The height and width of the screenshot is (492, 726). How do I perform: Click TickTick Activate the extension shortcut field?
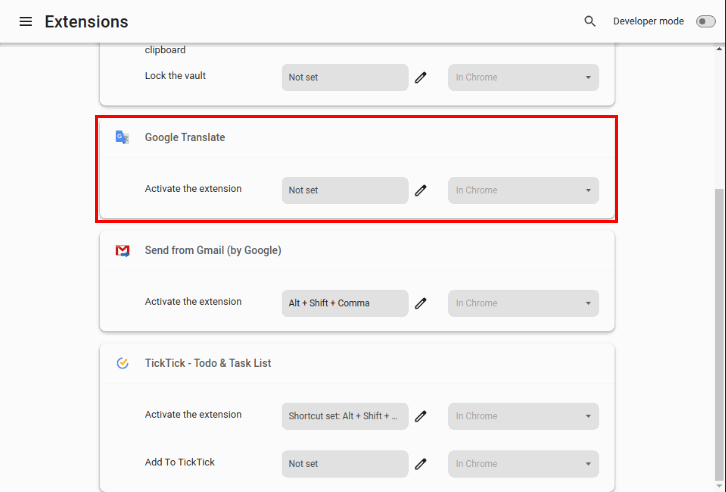tap(345, 416)
